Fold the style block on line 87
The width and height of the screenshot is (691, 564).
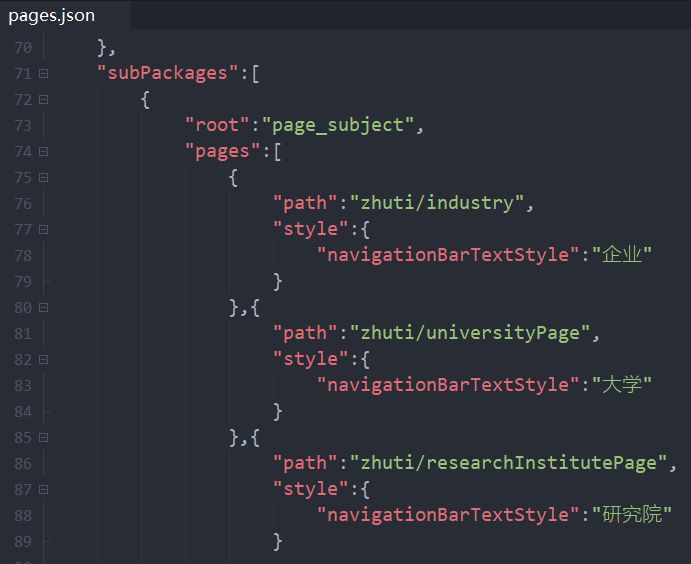[43, 489]
